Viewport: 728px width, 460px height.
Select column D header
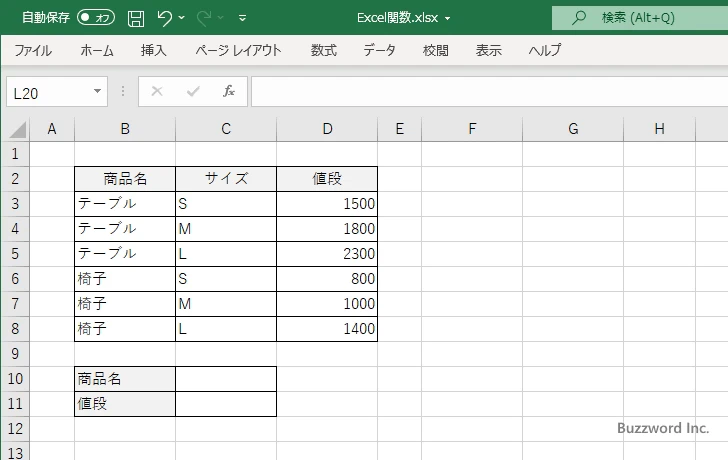tap(327, 129)
